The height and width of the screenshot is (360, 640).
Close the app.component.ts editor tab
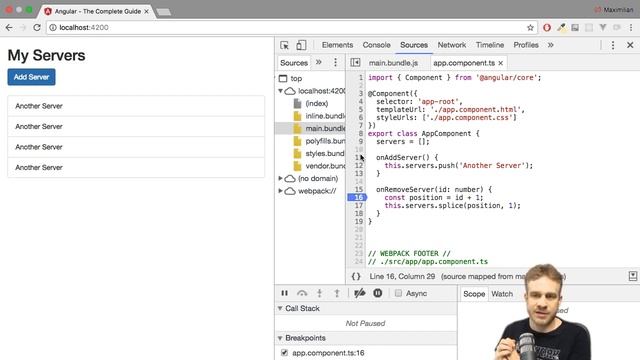coord(500,63)
